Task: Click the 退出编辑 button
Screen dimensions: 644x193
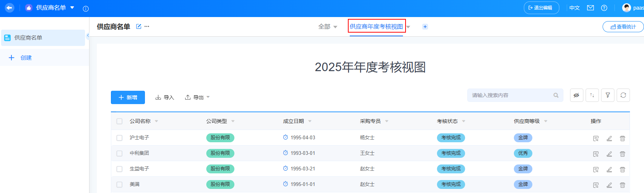Action: 541,8
